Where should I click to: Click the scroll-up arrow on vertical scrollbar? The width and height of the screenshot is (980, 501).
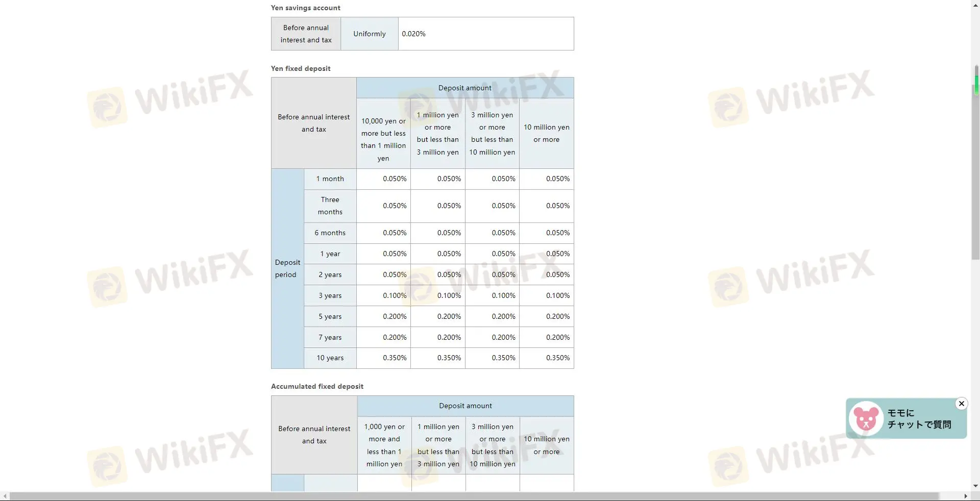pyautogui.click(x=975, y=5)
